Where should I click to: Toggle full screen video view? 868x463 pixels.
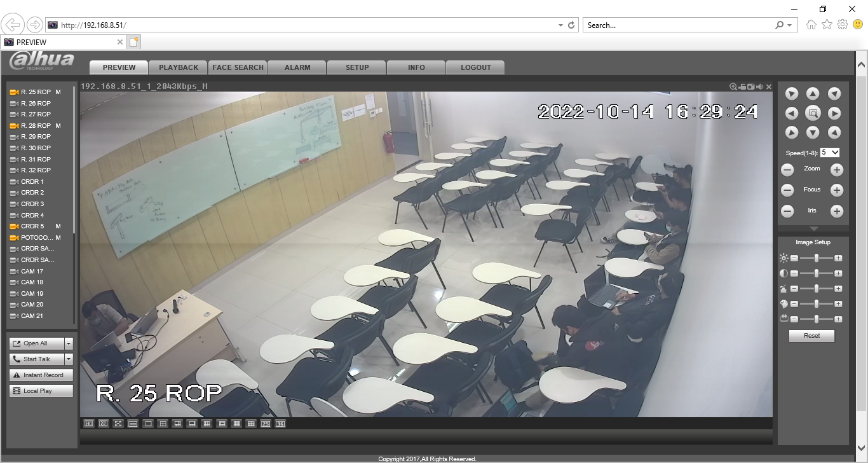(118, 424)
